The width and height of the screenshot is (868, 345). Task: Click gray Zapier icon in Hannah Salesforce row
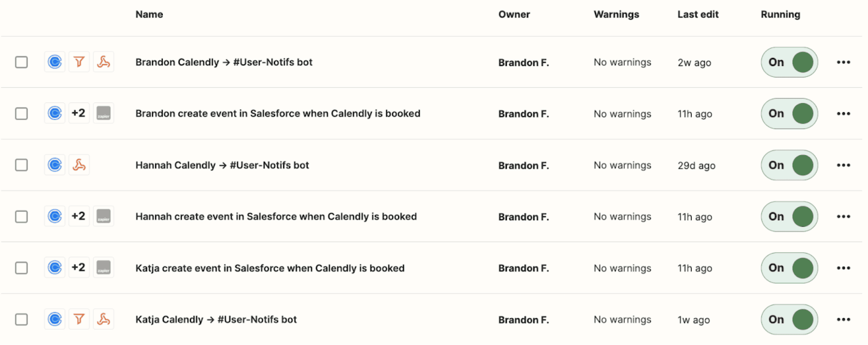[104, 216]
